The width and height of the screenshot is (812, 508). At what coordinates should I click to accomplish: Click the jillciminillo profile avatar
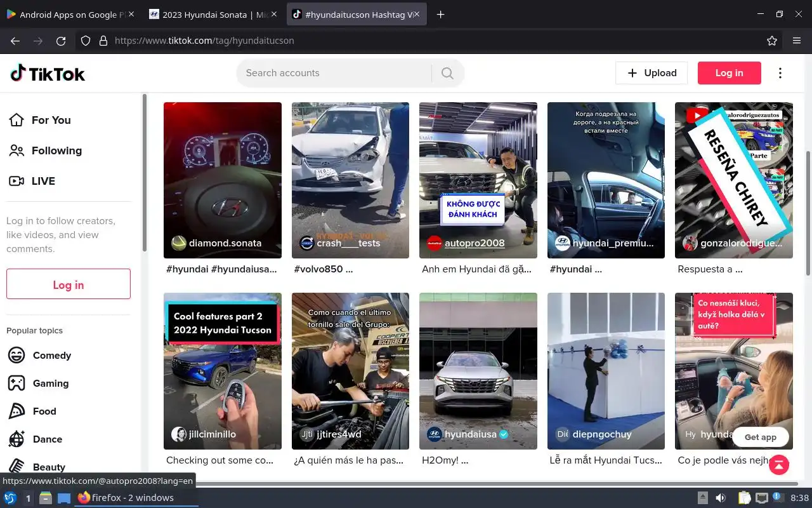point(179,434)
